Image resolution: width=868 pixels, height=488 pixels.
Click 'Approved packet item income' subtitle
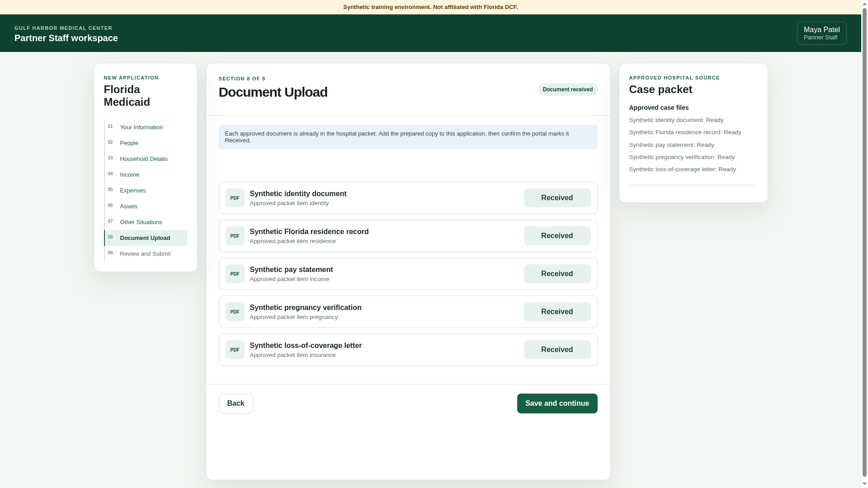point(289,279)
